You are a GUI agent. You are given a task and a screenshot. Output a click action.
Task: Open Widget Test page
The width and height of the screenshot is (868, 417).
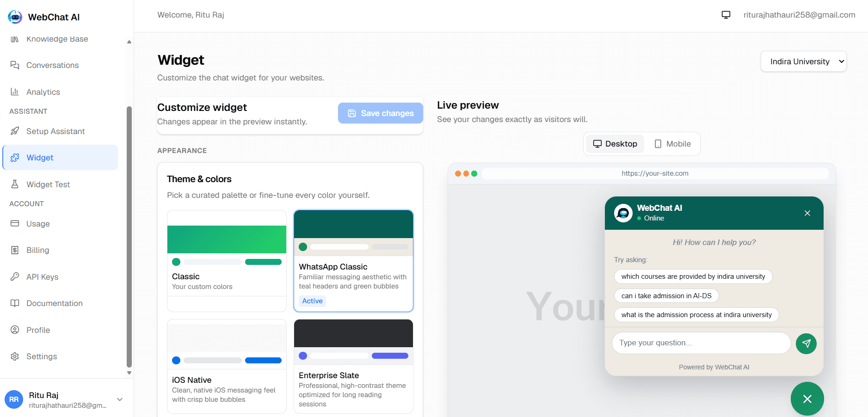(60, 184)
